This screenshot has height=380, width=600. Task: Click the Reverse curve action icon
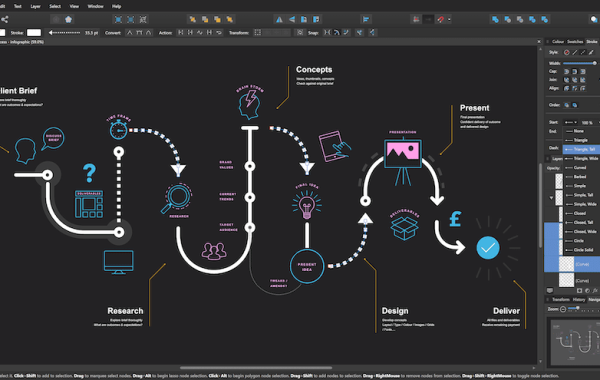click(219, 33)
